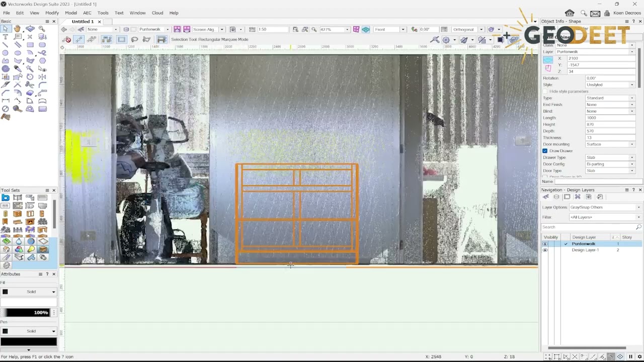Open the messages envelope icon
The image size is (644, 362).
point(595,13)
